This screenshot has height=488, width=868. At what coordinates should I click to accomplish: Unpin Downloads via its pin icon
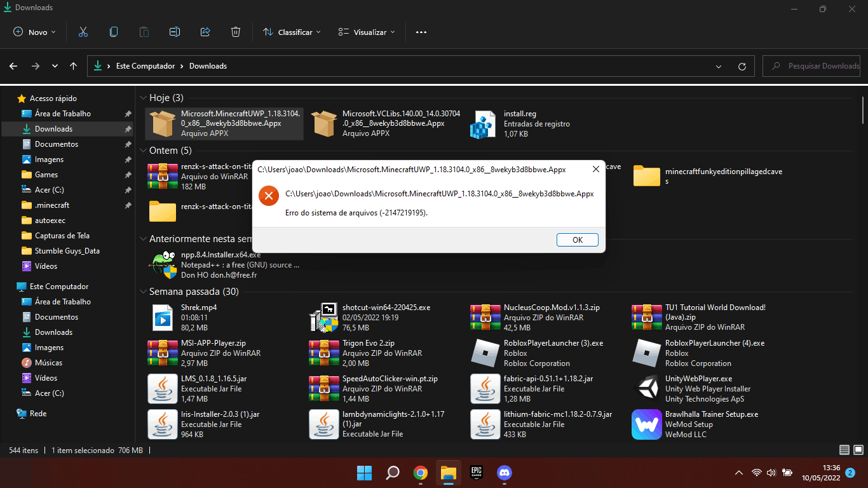click(x=128, y=129)
